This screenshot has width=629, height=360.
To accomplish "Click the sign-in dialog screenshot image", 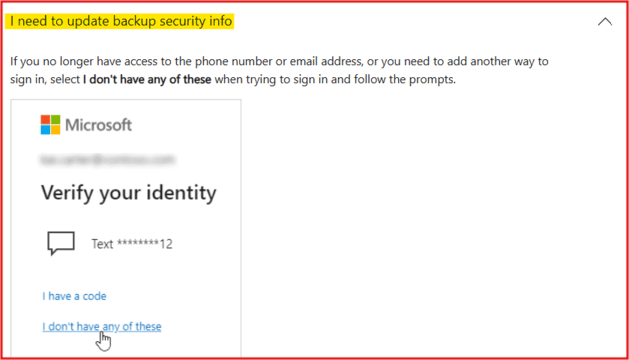I will tap(126, 228).
